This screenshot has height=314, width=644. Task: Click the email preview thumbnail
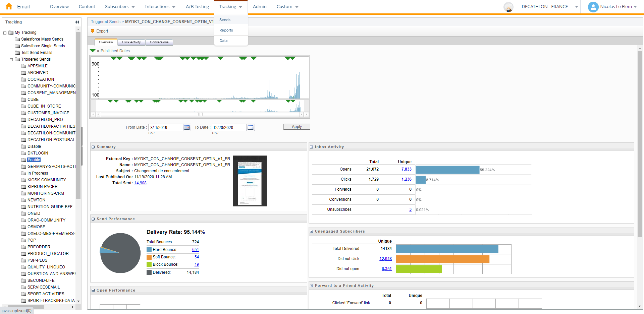[250, 181]
